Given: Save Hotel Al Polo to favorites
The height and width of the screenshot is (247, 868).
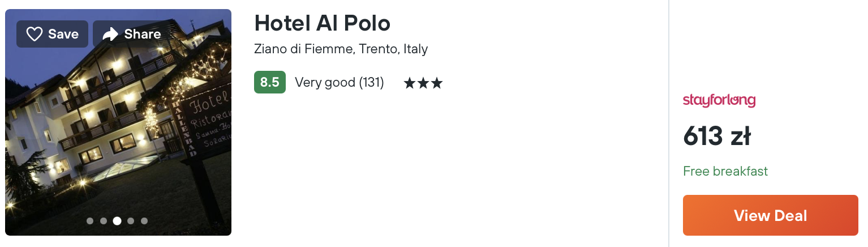Looking at the screenshot, I should click(52, 34).
